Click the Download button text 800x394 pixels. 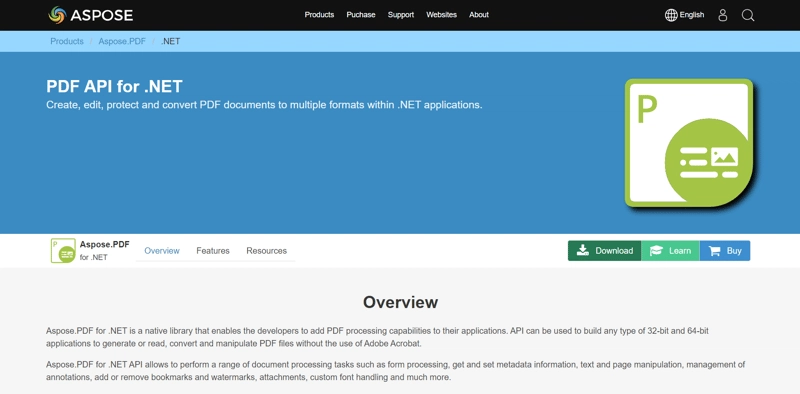coord(614,251)
